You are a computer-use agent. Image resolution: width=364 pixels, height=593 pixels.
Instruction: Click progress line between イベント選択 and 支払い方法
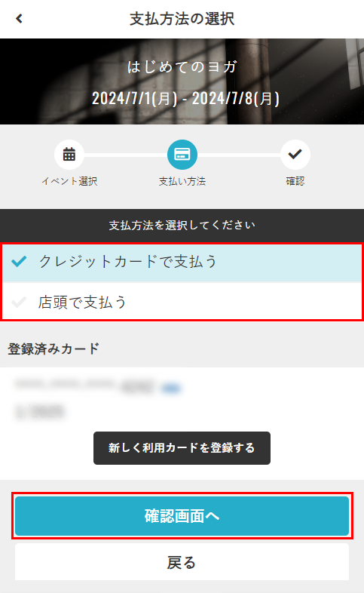tap(125, 155)
